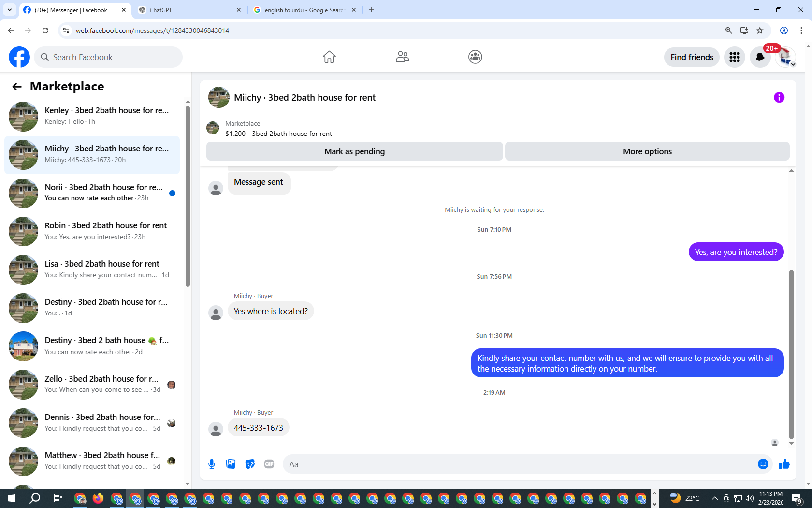
Task: Open conversation information icon
Action: [779, 97]
